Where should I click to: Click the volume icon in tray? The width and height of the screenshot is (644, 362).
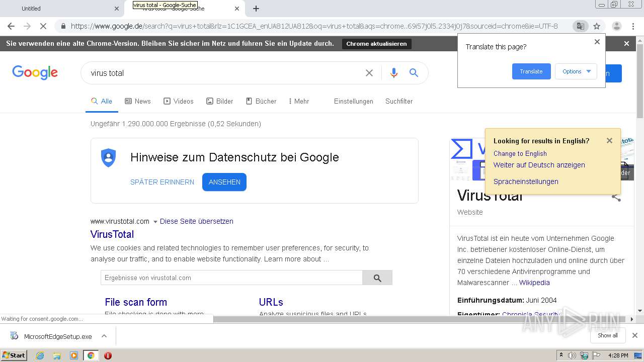(x=572, y=355)
